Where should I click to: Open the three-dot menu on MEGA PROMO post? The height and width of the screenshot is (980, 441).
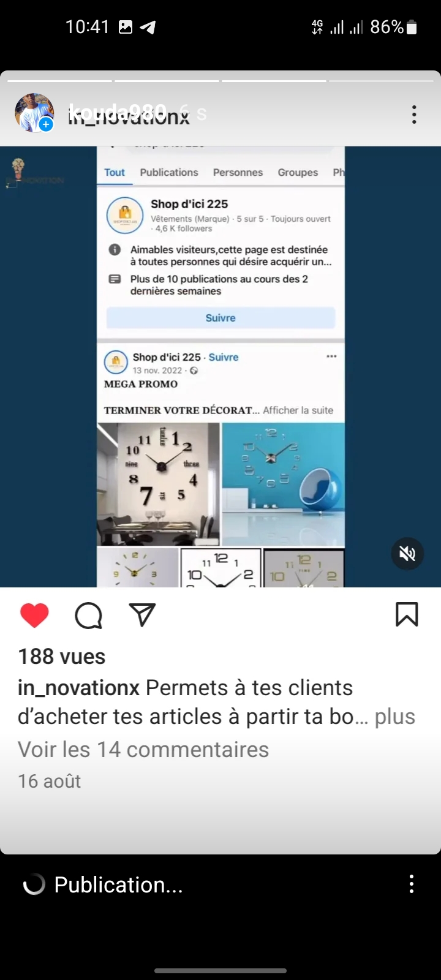(331, 356)
